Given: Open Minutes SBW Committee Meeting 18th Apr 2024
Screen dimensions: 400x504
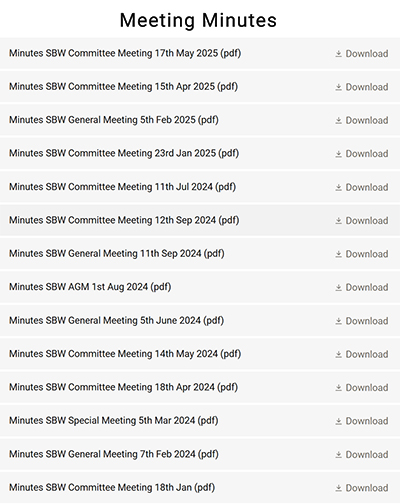Looking at the screenshot, I should tap(123, 387).
